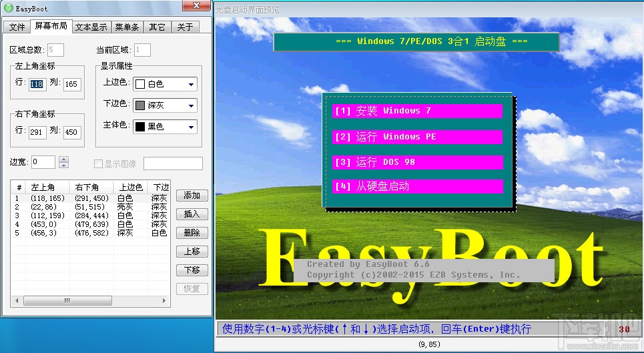Click the Copyright EZB Systems text

pyautogui.click(x=414, y=275)
